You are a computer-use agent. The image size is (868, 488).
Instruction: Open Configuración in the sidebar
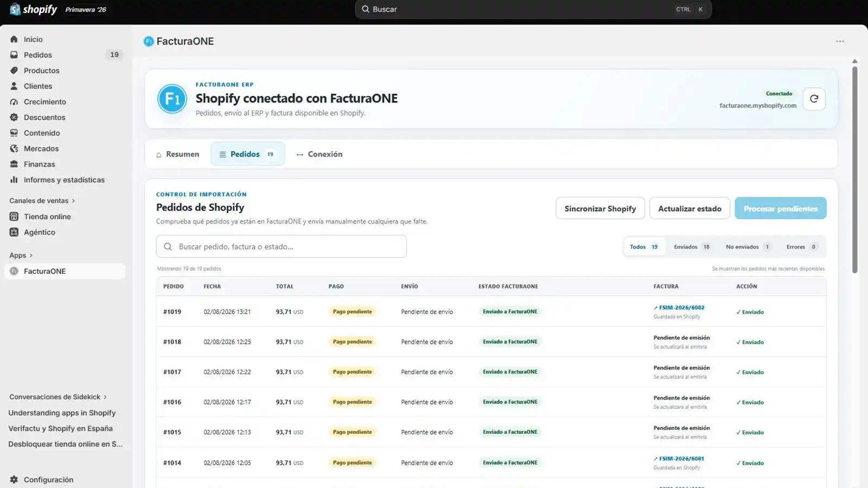tap(65, 479)
